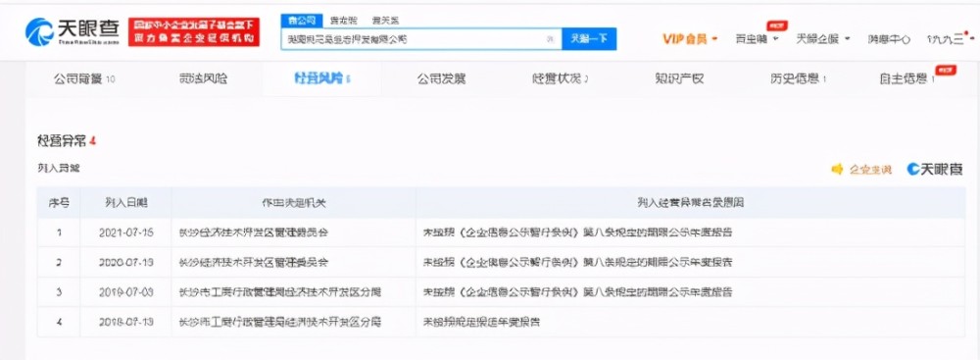The height and width of the screenshot is (360, 980).
Task: Switch to the 公司发展 tab
Action: 441,78
